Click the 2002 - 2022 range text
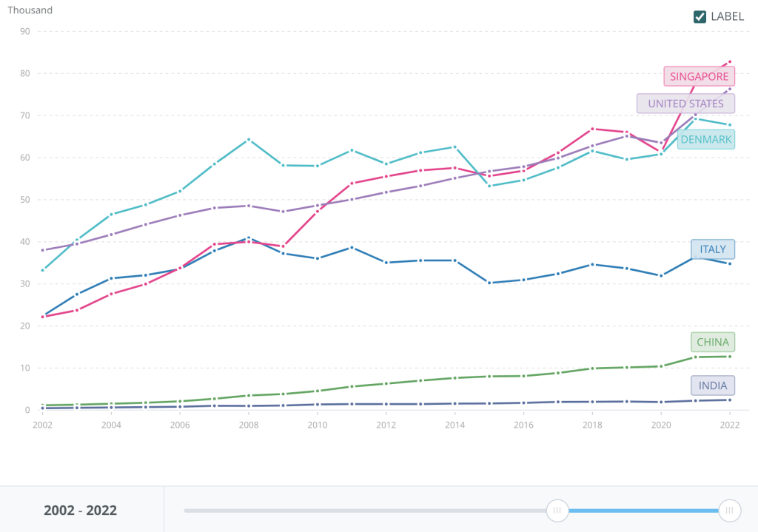Viewport: 758px width, 532px height. click(80, 510)
